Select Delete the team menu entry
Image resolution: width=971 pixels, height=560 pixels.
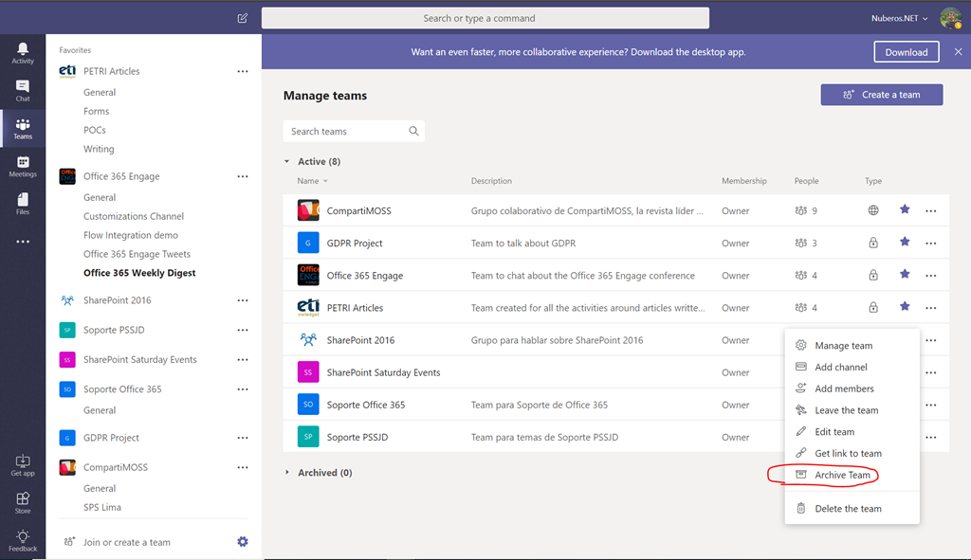(852, 509)
